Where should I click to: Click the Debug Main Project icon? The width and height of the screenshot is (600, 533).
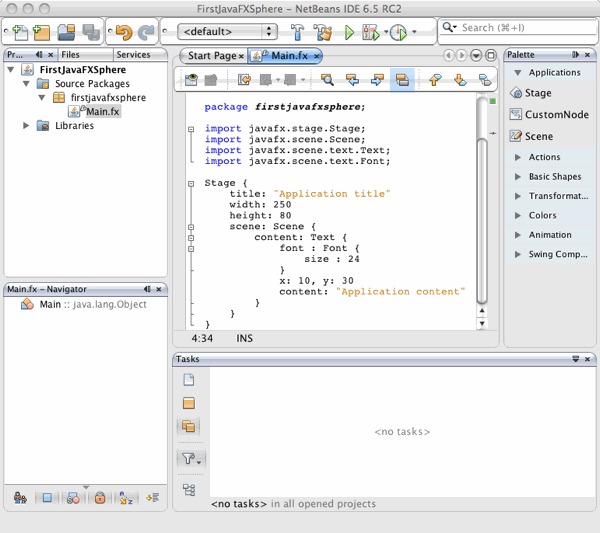tap(370, 32)
